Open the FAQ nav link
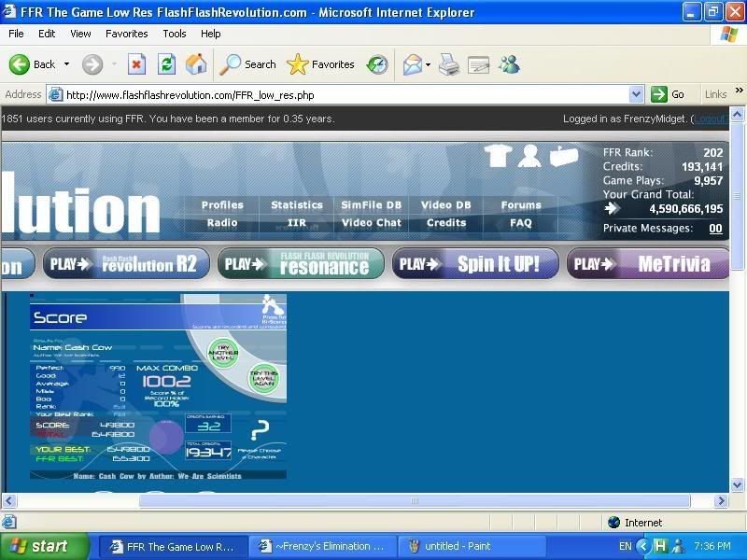 [x=521, y=222]
